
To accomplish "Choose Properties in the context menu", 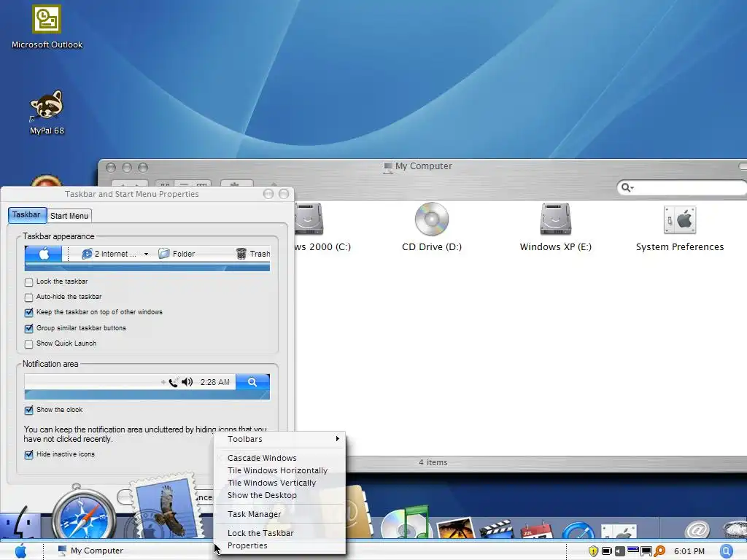I will coord(279,545).
